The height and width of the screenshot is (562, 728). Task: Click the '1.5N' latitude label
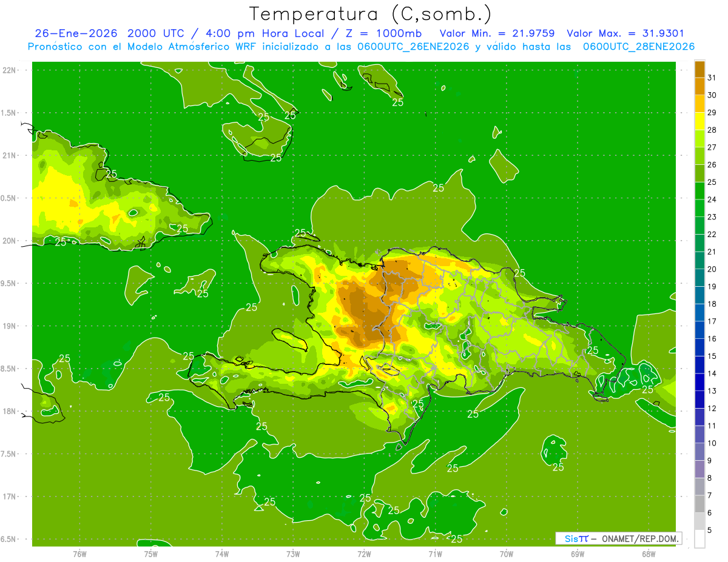(x=8, y=113)
